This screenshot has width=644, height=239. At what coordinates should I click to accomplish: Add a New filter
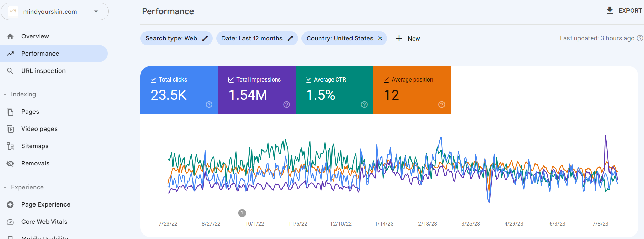(x=408, y=38)
